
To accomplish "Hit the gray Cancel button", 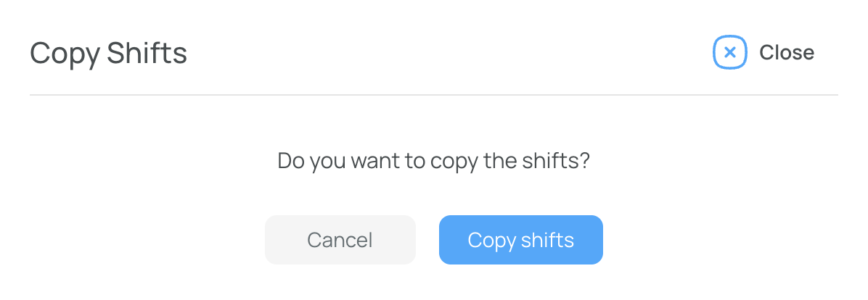I will [340, 240].
